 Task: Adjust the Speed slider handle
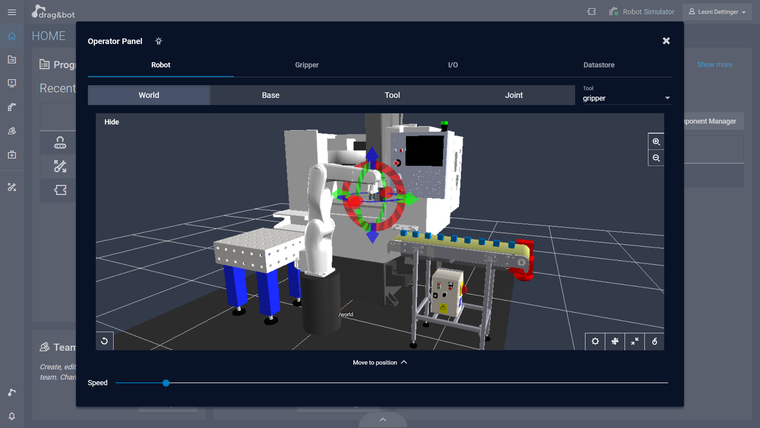click(166, 383)
